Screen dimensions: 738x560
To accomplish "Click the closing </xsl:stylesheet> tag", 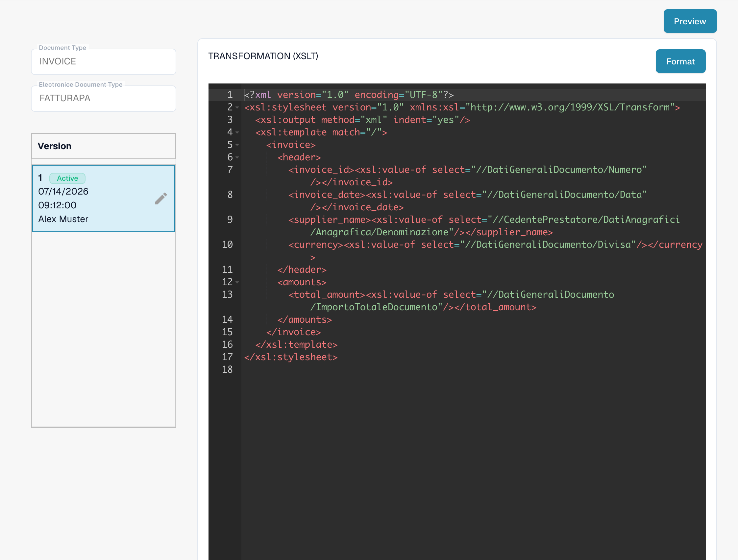I will tap(291, 357).
